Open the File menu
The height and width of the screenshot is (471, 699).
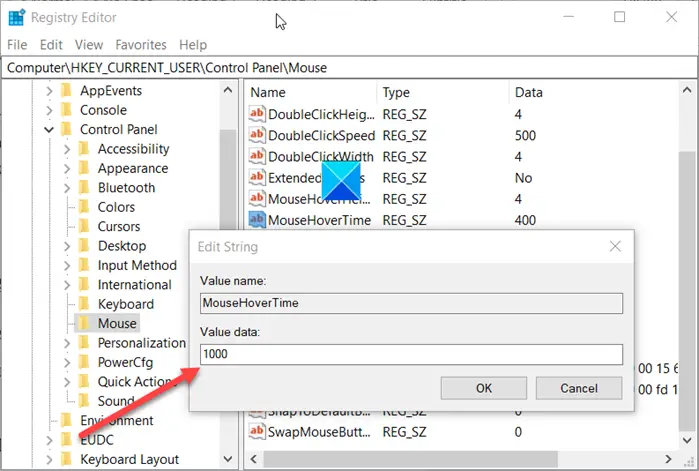tap(17, 45)
